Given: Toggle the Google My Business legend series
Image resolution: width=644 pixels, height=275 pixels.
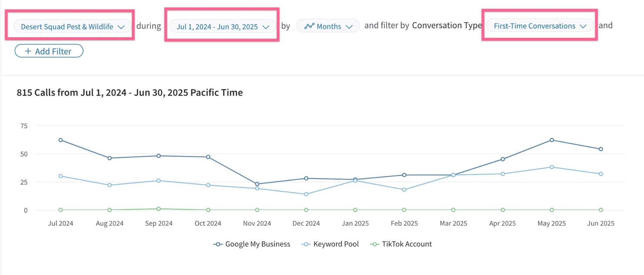Looking at the screenshot, I should [252, 244].
